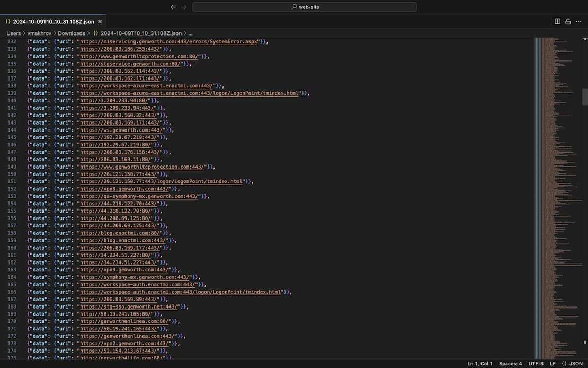
Task: Click the curly braces icon in the status bar
Action: [563, 363]
